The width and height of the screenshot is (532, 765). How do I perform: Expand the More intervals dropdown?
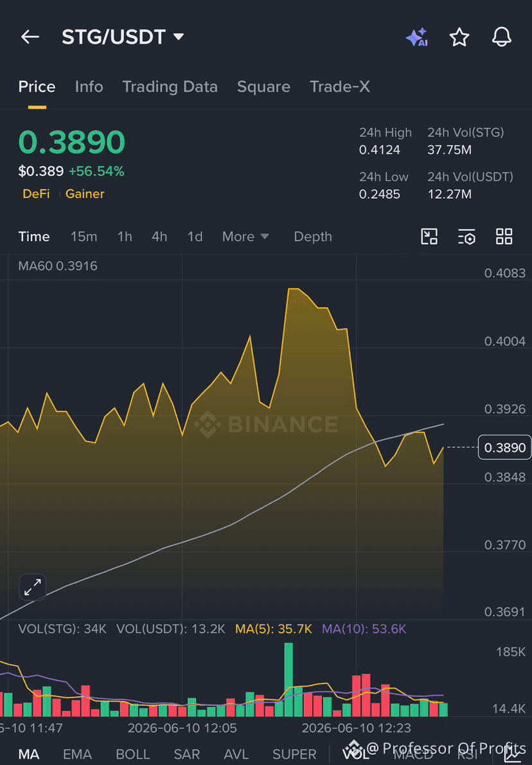[245, 237]
